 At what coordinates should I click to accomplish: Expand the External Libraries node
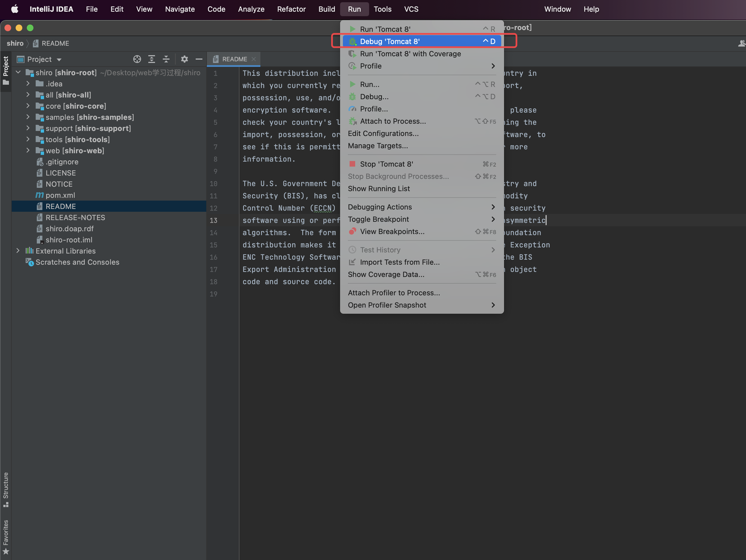pyautogui.click(x=18, y=251)
